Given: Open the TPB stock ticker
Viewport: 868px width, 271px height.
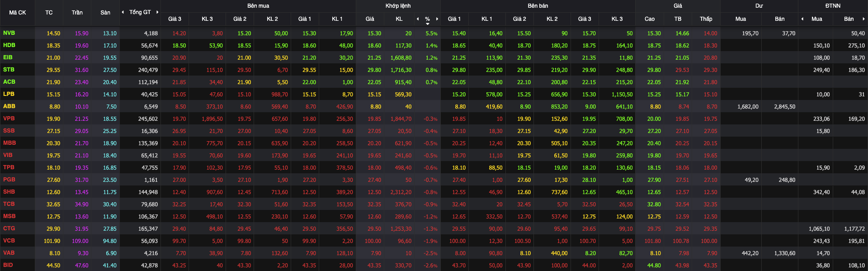Looking at the screenshot, I should (x=9, y=167).
